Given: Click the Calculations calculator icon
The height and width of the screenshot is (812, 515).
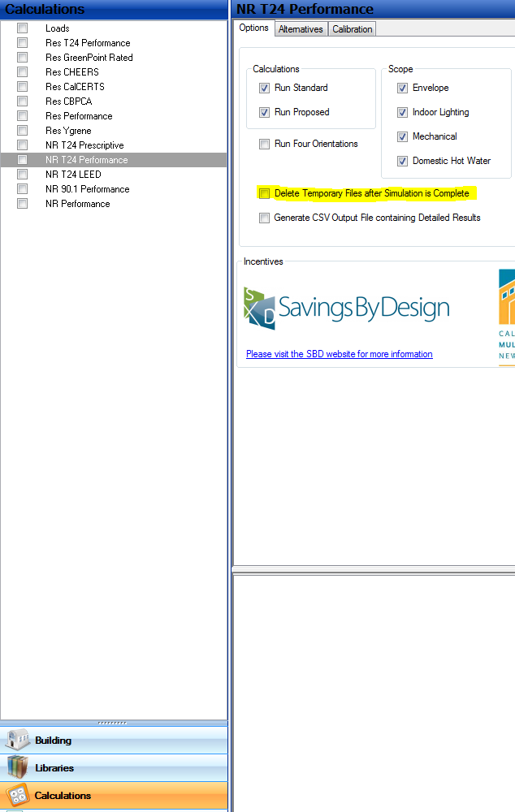Looking at the screenshot, I should click(x=17, y=796).
